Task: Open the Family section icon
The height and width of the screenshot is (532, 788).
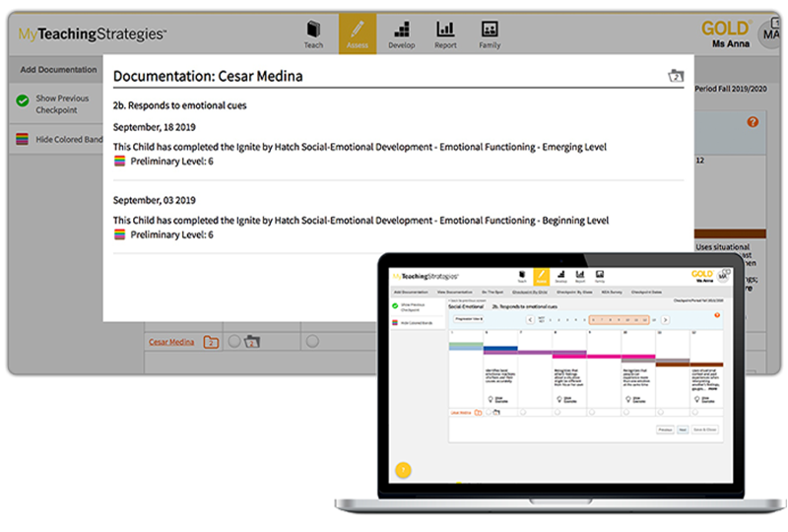Action: [x=490, y=34]
